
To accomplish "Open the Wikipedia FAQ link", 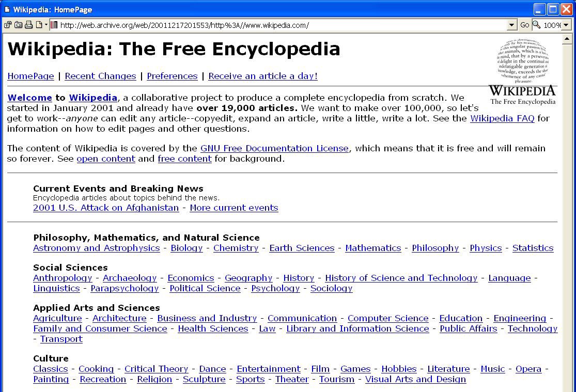I will pos(502,118).
